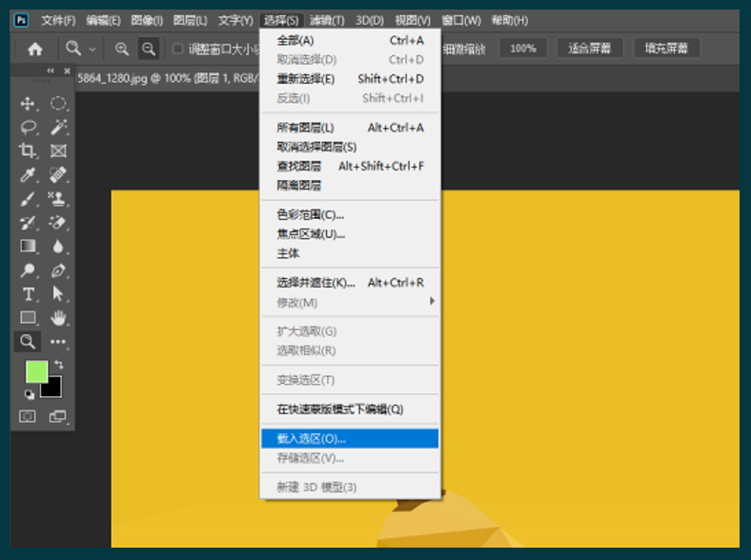Open the 滤镜(T) menu
Image resolution: width=751 pixels, height=560 pixels.
pos(327,20)
